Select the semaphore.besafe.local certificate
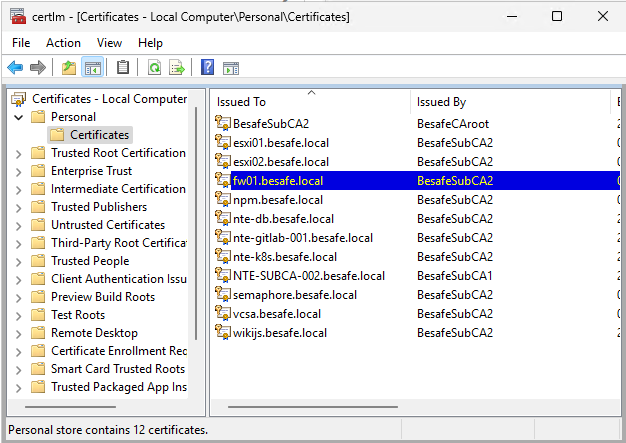626x443 pixels. (x=295, y=295)
